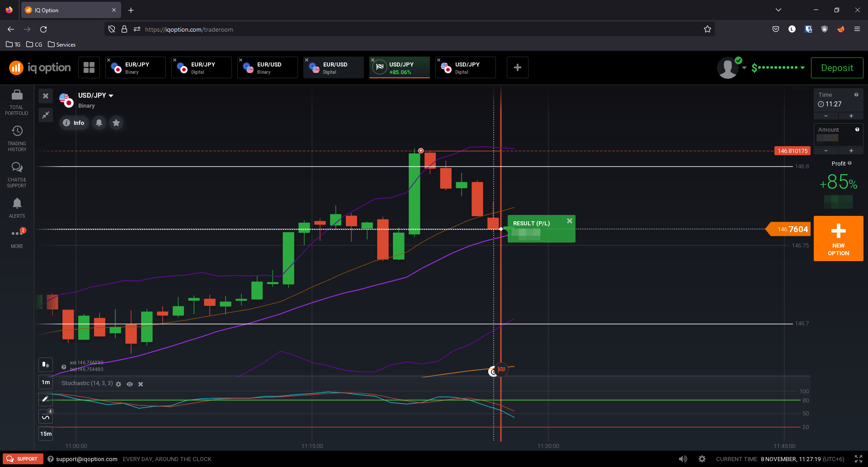Toggle sound with speaker icon

[683, 459]
